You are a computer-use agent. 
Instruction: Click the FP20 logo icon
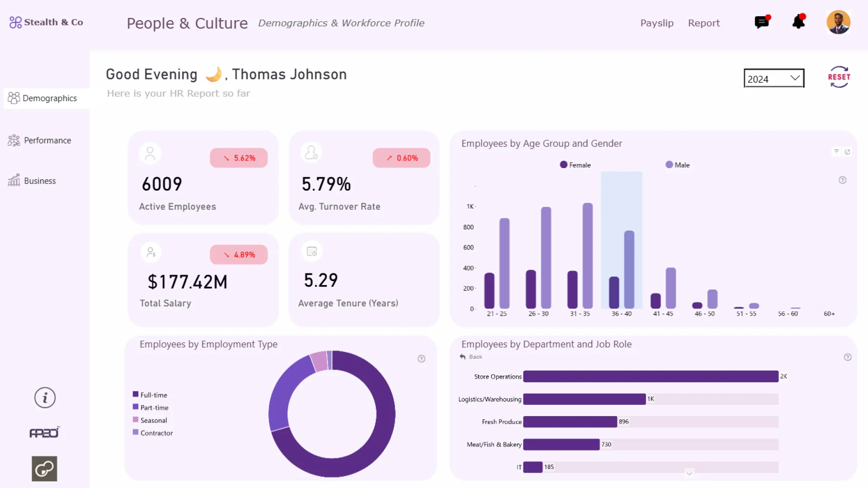click(x=44, y=432)
